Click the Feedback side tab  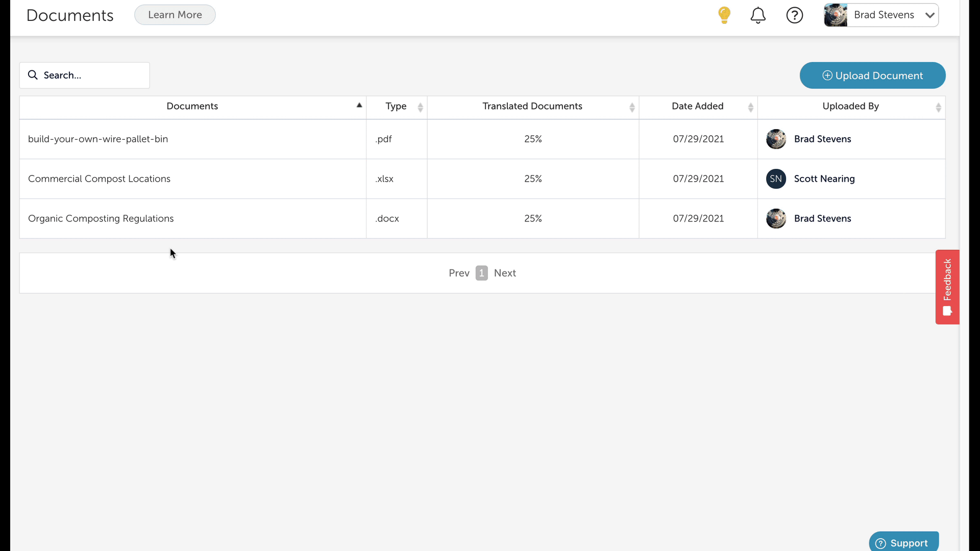[x=947, y=287]
